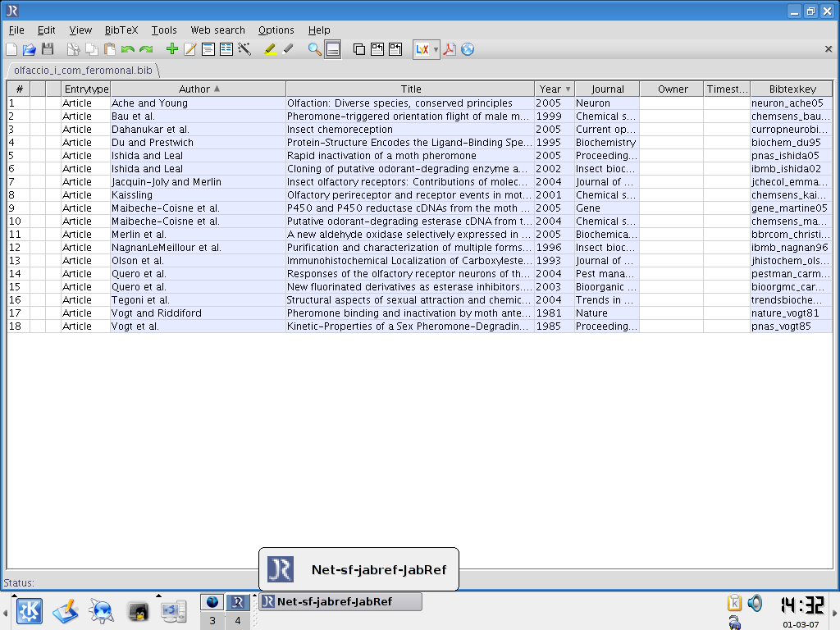840x630 pixels.
Task: Open the KDE start menu
Action: tap(30, 611)
